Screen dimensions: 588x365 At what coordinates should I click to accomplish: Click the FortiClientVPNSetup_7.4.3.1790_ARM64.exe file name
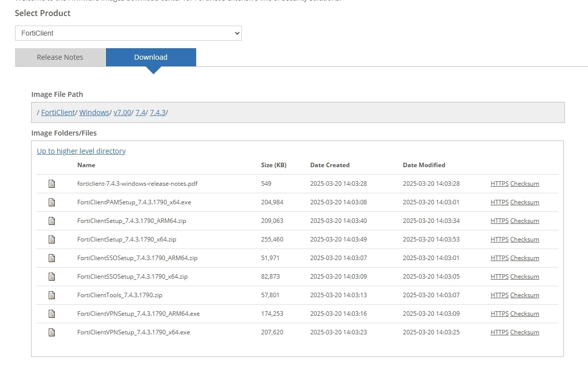pos(138,314)
